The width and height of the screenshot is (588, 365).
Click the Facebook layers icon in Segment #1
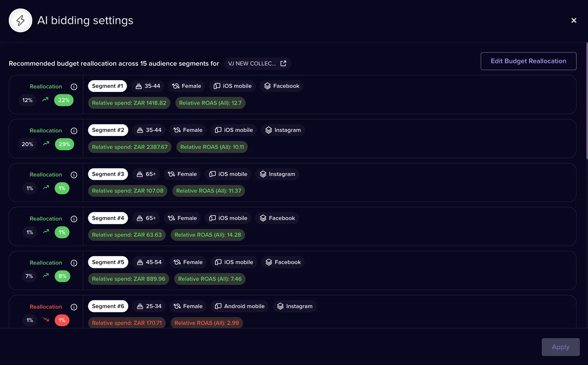(x=268, y=86)
